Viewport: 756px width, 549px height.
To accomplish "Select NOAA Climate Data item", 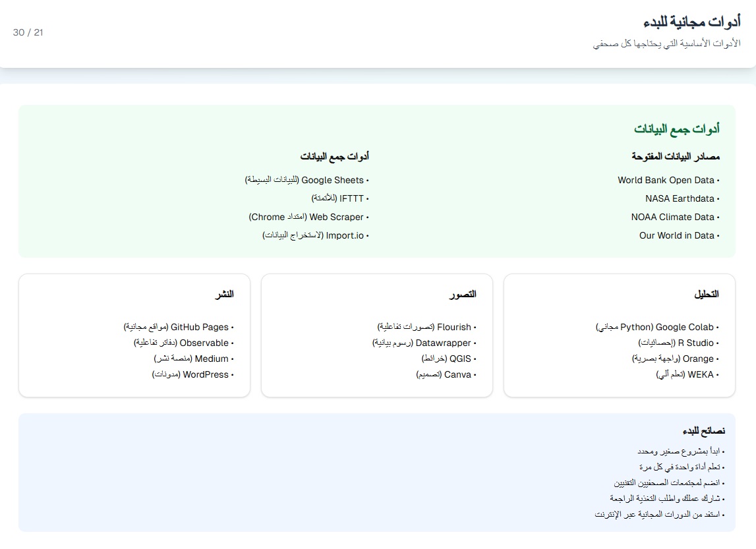I will (x=675, y=217).
